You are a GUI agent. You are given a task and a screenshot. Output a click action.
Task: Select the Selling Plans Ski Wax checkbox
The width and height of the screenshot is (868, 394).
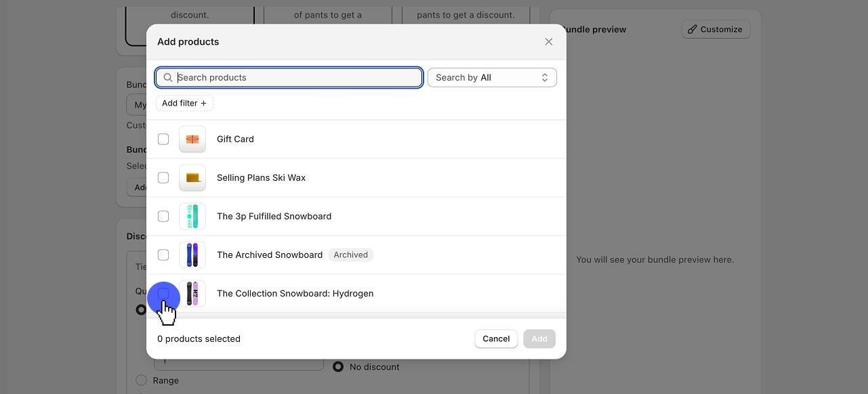click(x=163, y=178)
